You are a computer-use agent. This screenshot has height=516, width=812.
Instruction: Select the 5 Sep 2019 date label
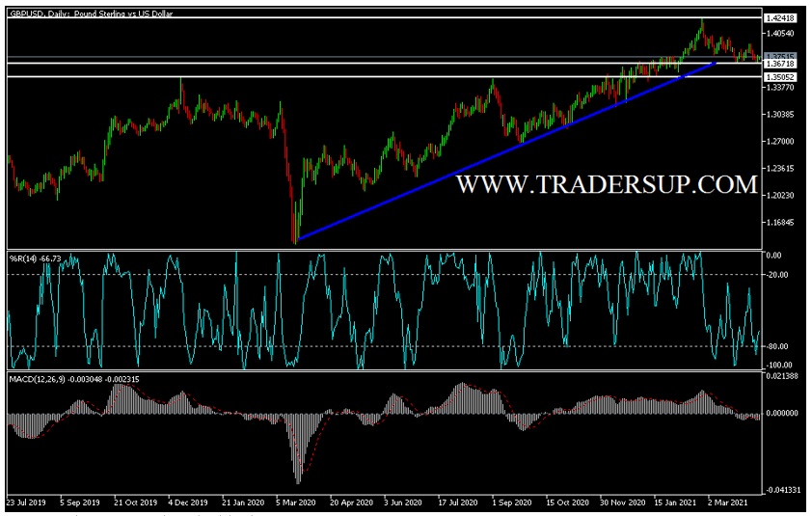(x=80, y=502)
